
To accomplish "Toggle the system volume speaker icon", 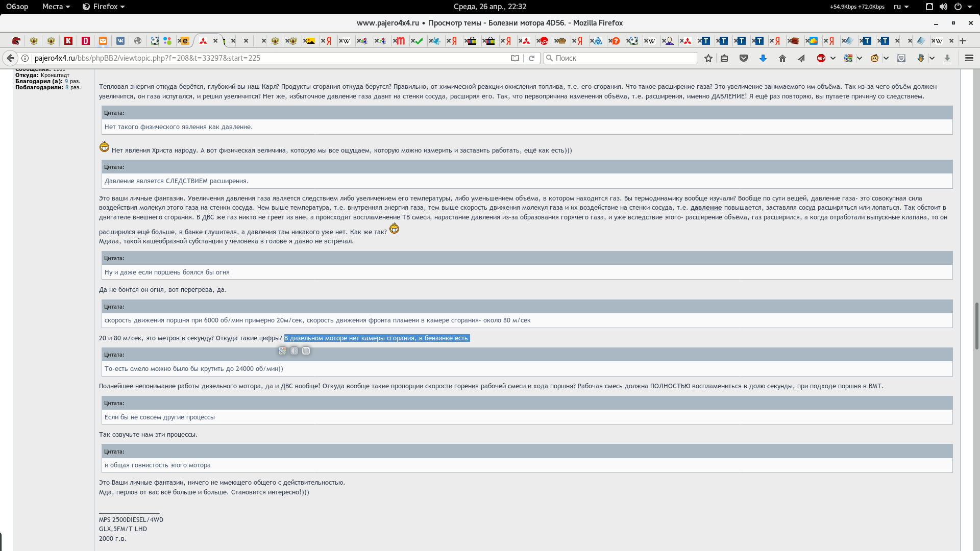I will click(x=943, y=7).
